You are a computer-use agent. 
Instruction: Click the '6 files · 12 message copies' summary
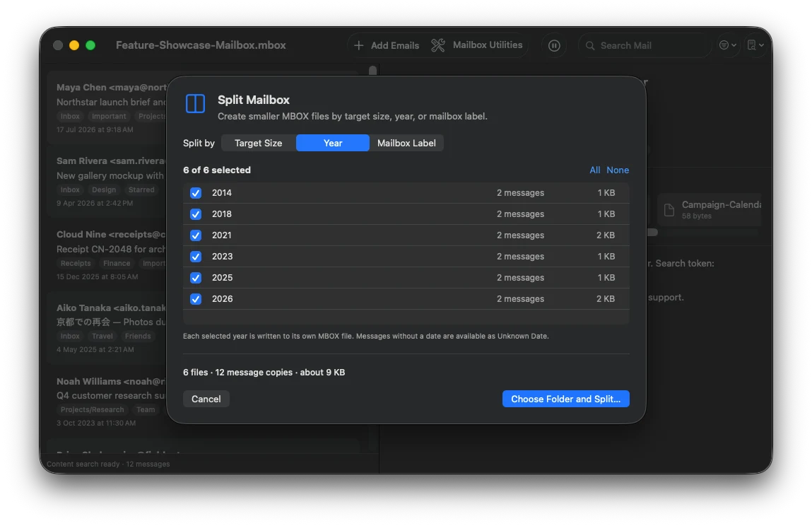coord(264,373)
